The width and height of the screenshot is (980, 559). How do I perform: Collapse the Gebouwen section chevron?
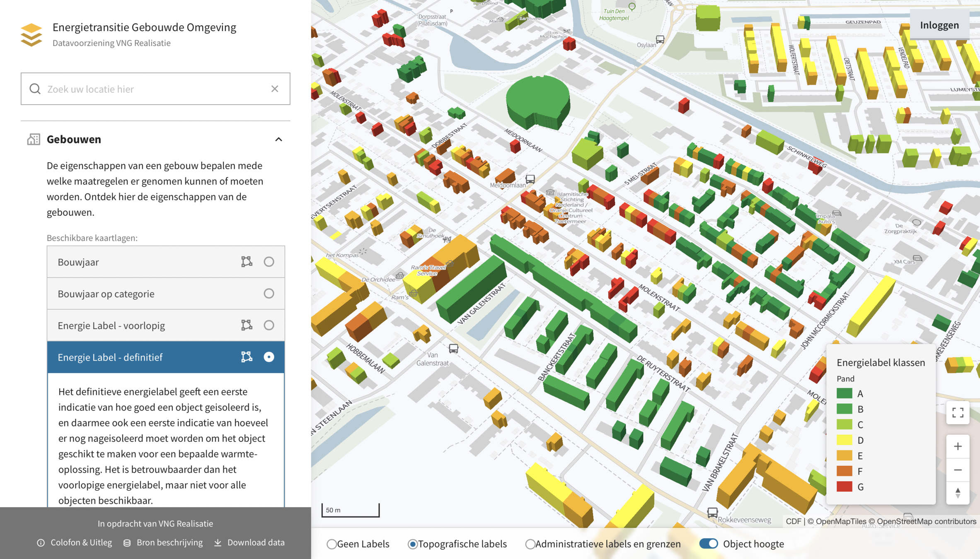coord(278,140)
